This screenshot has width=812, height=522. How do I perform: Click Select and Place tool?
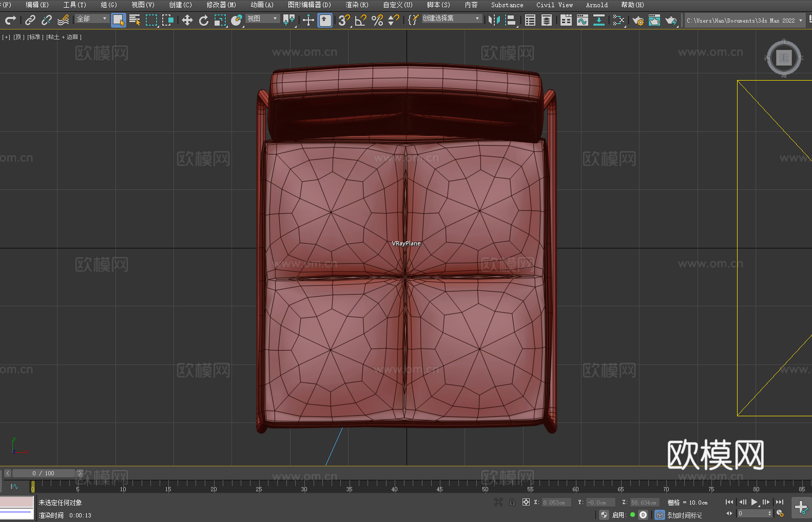point(237,20)
